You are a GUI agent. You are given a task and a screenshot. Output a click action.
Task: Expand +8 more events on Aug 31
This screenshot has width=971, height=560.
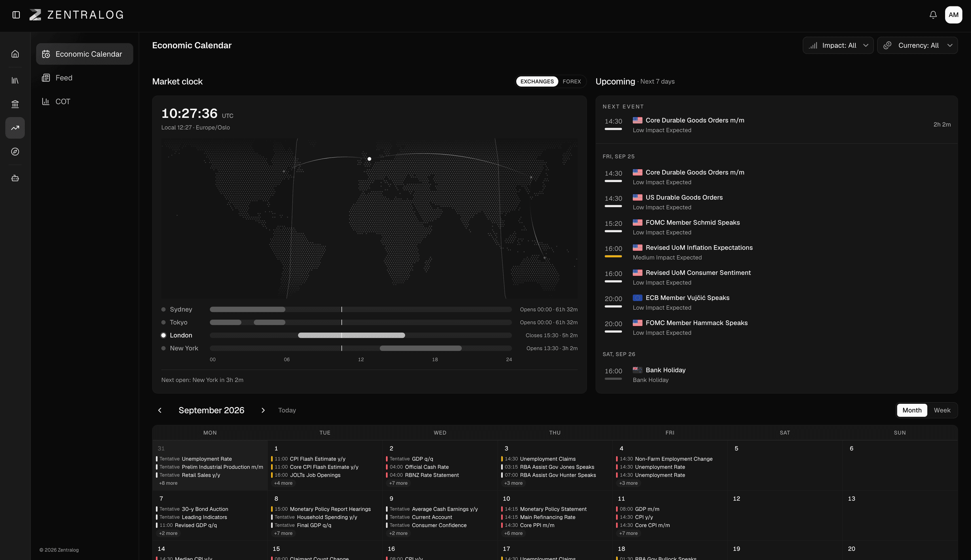tap(168, 483)
